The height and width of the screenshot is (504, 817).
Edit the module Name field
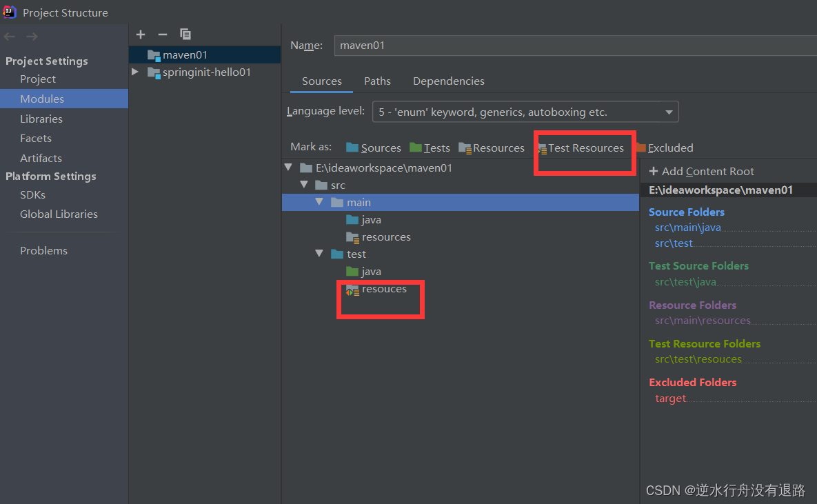(575, 46)
